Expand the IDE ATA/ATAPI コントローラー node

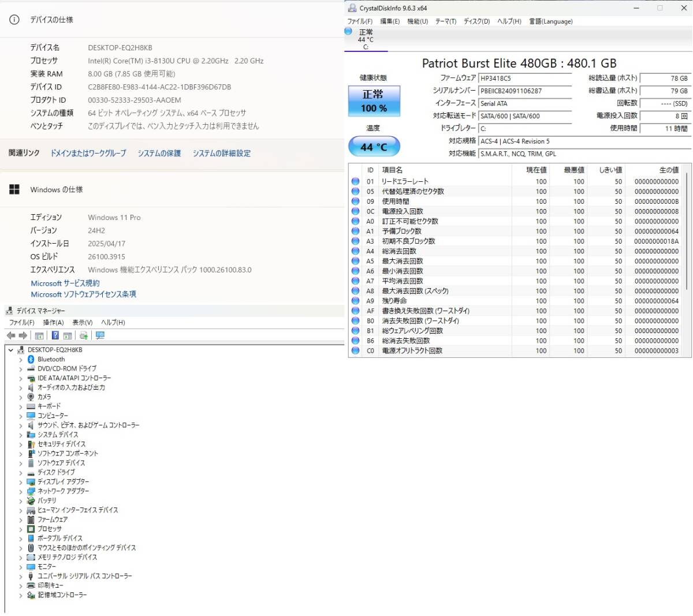(21, 378)
